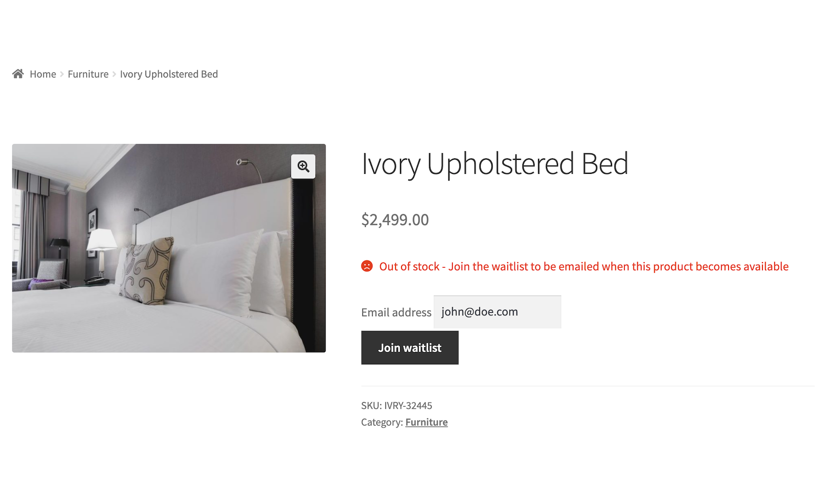The width and height of the screenshot is (820, 504).
Task: Click chevron between Home and Furniture
Action: click(x=62, y=74)
